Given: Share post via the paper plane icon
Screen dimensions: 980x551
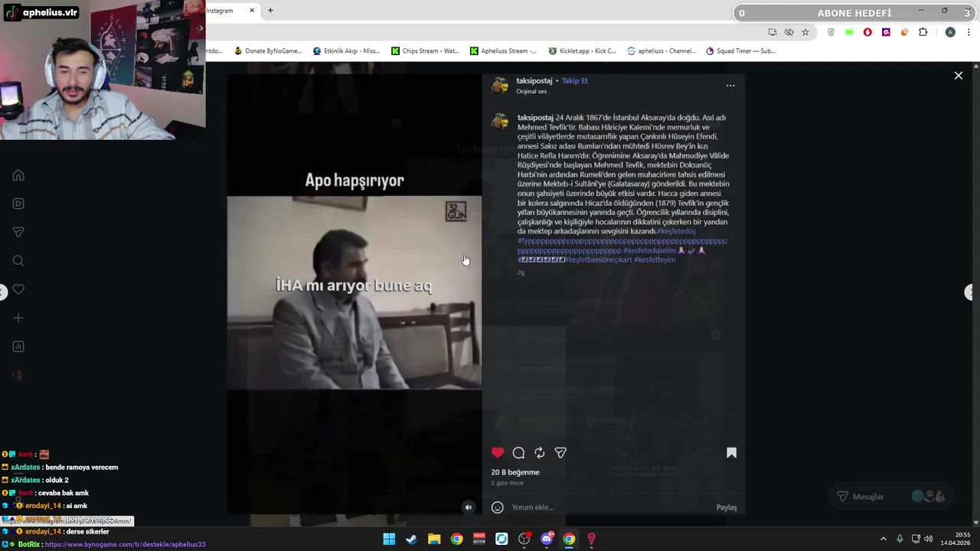Looking at the screenshot, I should click(560, 452).
